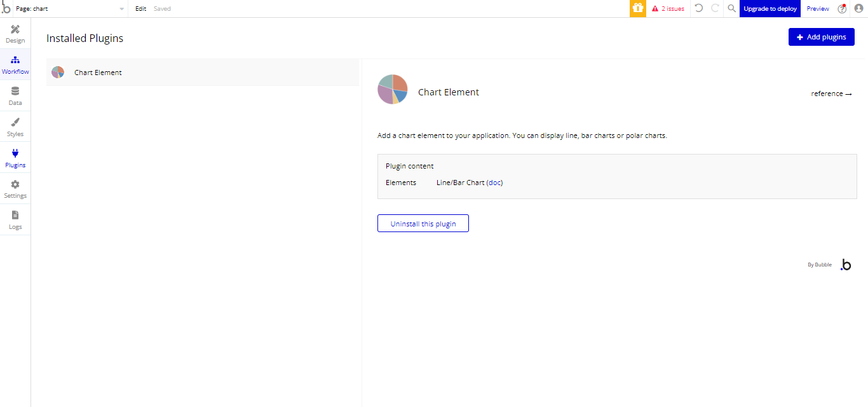Switch to the Styles tab

pos(15,127)
